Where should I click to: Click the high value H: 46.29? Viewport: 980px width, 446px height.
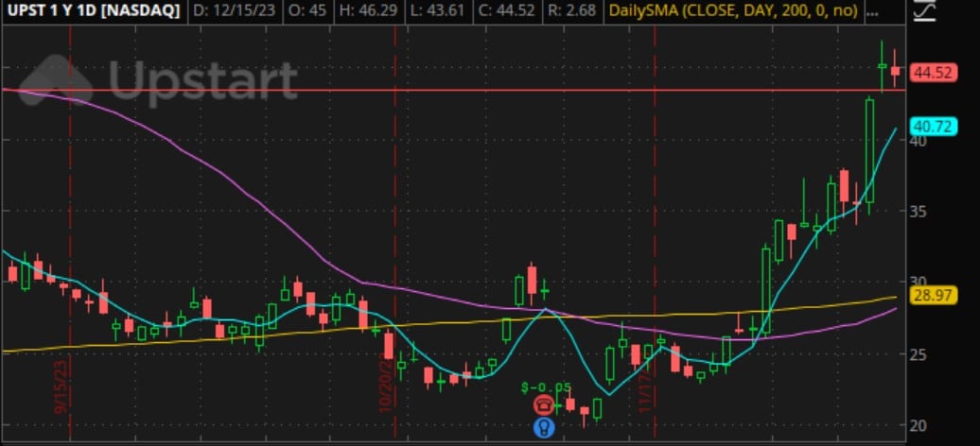368,10
